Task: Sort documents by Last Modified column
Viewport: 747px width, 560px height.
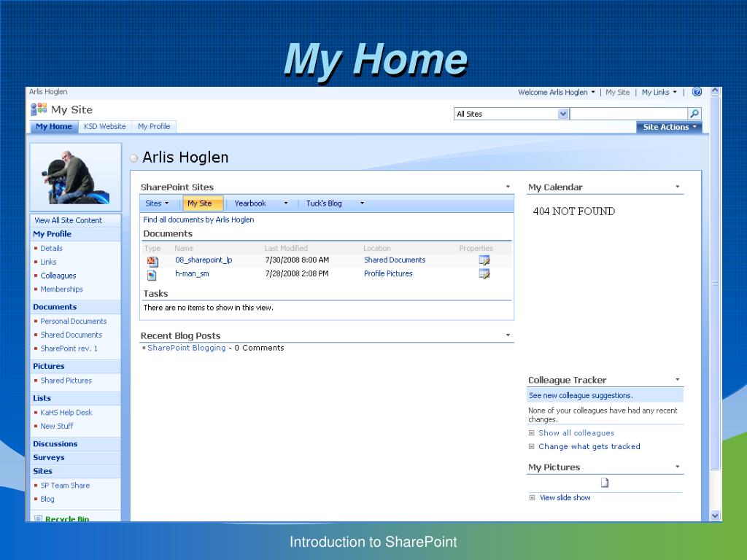Action: (286, 248)
